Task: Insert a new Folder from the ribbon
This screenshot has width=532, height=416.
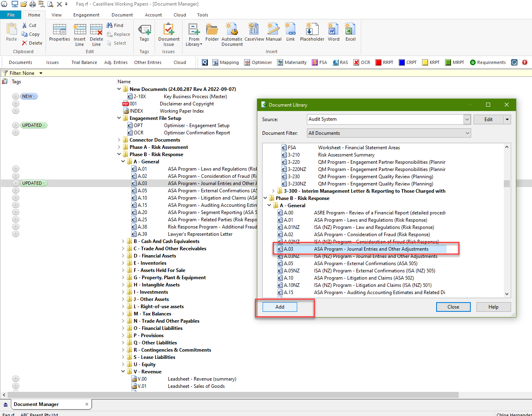Action: [212, 32]
